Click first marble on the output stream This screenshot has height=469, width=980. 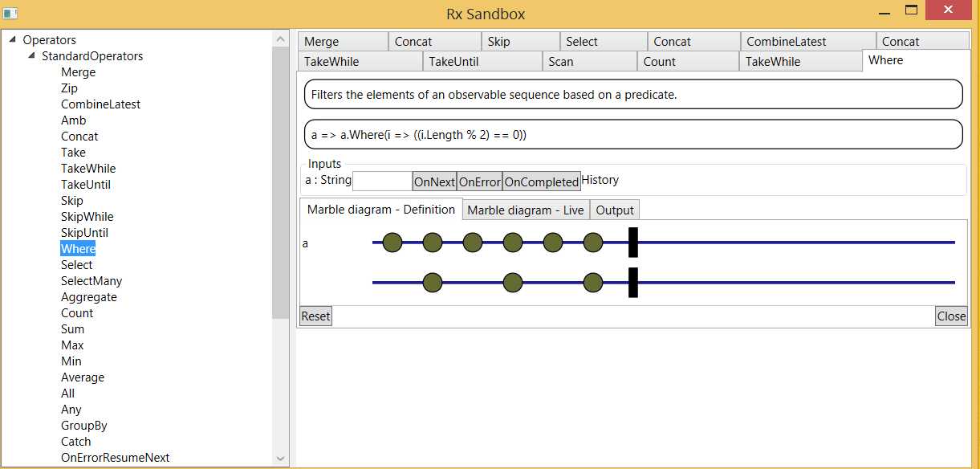click(433, 283)
